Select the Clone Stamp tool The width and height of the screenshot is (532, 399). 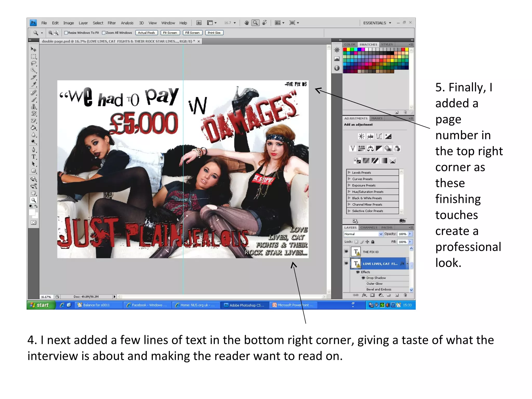(x=34, y=107)
